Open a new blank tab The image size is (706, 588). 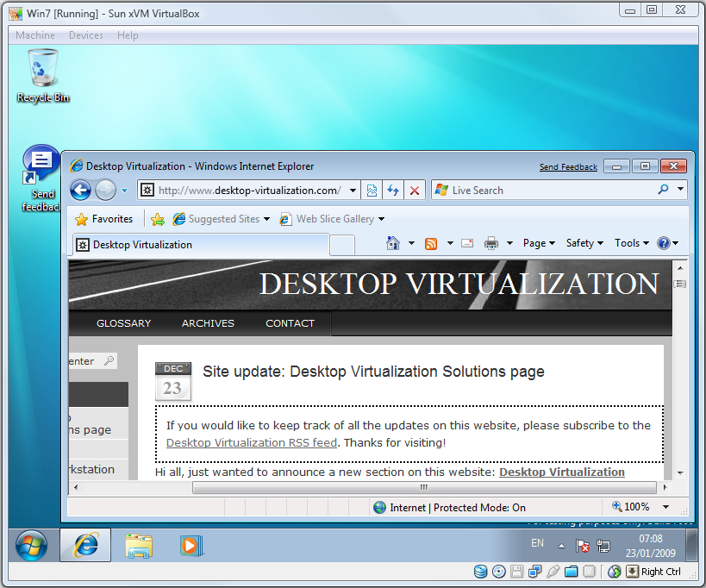(342, 246)
